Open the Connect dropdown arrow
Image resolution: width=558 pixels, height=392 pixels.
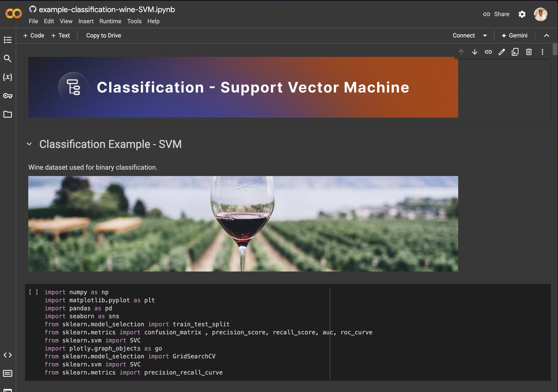[x=485, y=36]
